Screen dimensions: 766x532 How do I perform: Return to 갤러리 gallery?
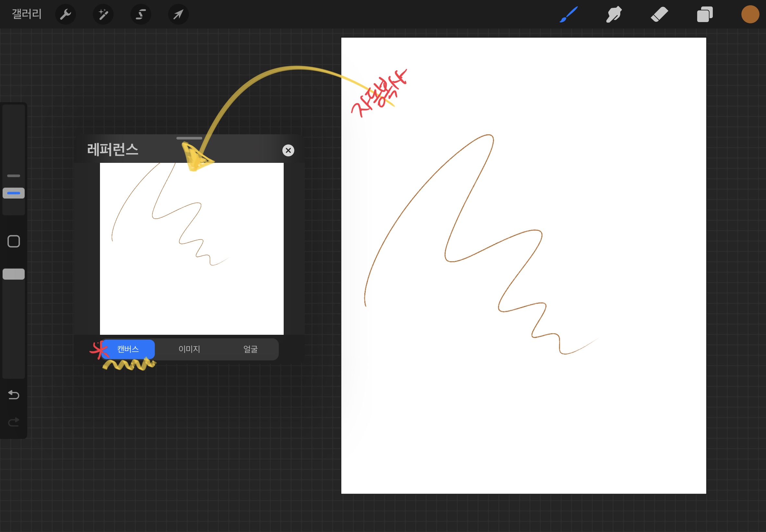point(27,14)
